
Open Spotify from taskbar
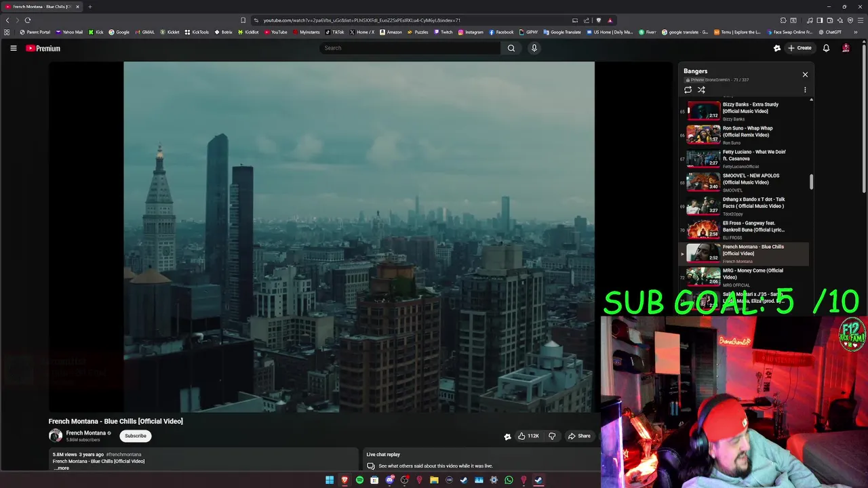point(359,480)
